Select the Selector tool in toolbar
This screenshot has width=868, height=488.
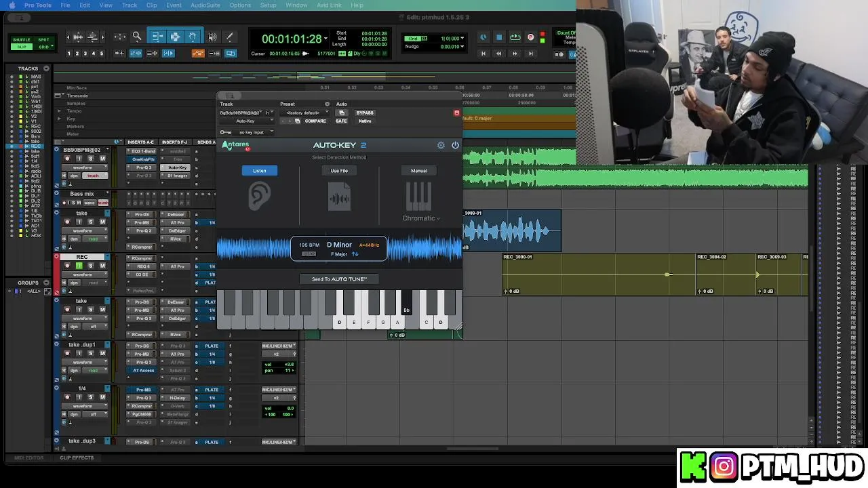(175, 37)
